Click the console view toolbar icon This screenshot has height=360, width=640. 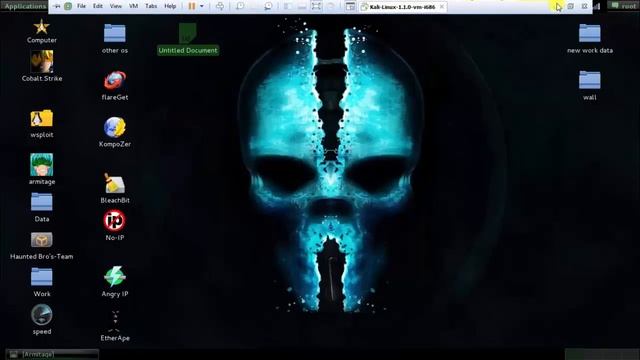point(350,6)
